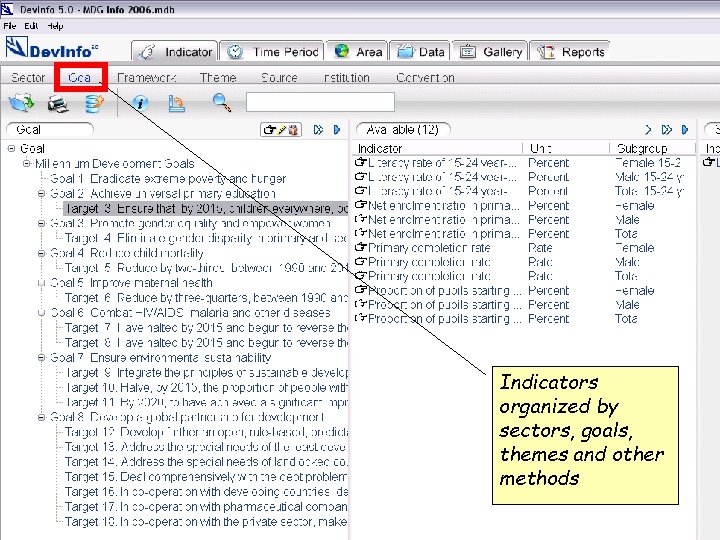Collapse Goal 5 maternal health node
The width and height of the screenshot is (720, 540).
click(x=41, y=283)
